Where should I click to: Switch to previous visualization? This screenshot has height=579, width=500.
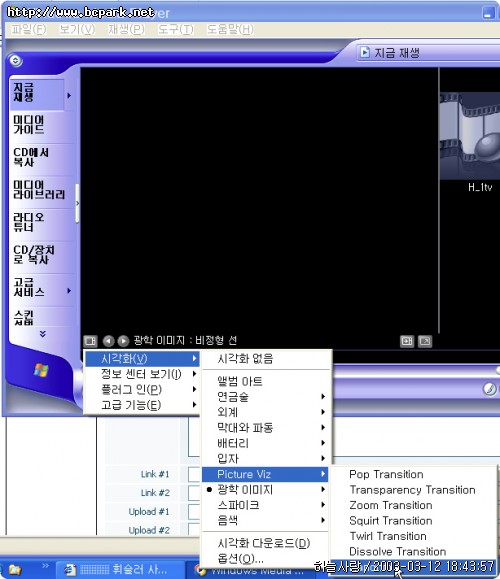pos(108,341)
